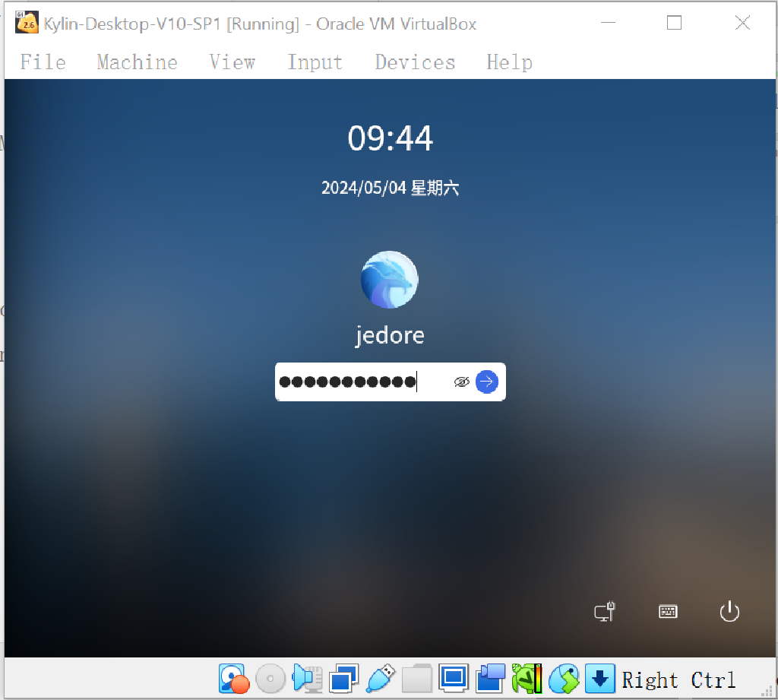Open the on-screen keyboard on the login screen
This screenshot has height=700, width=778.
pyautogui.click(x=667, y=611)
